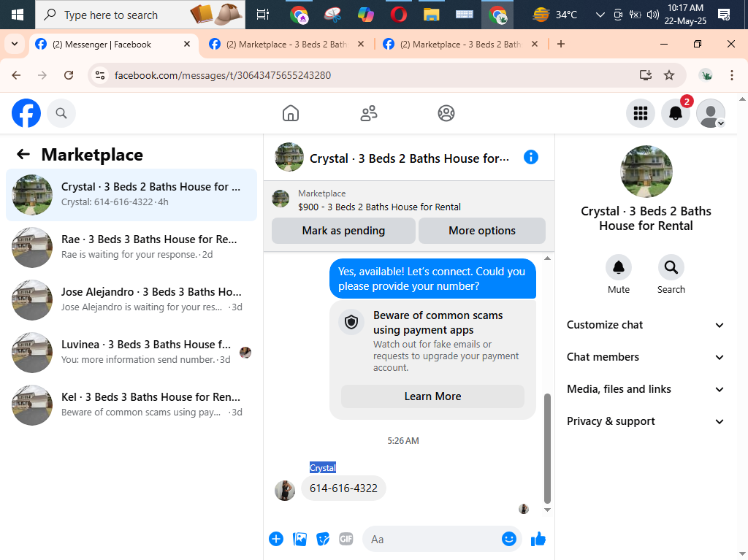Open more actions plus icon in composer

pos(276,539)
